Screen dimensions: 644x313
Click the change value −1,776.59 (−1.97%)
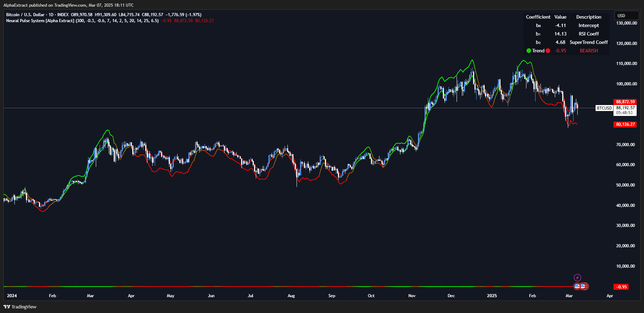(183, 15)
